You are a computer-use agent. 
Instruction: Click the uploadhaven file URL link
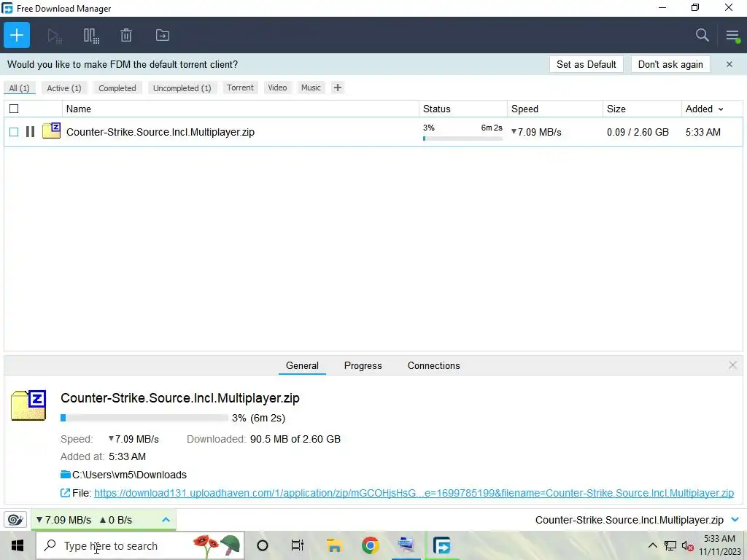point(414,493)
